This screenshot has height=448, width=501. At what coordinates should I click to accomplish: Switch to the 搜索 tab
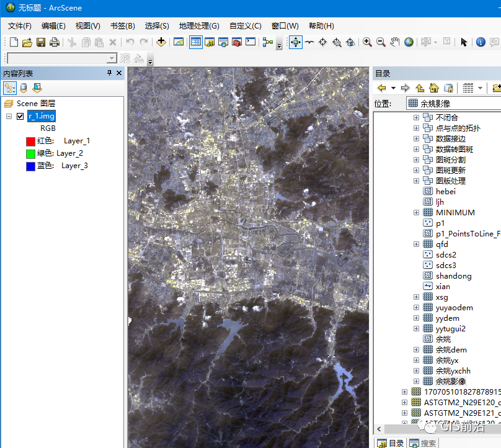click(x=422, y=443)
